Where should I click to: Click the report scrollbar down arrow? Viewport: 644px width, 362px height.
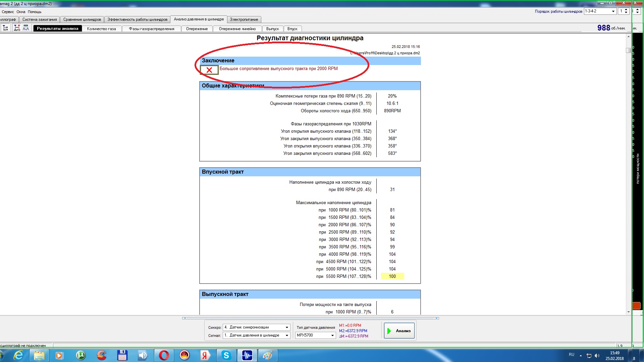[x=628, y=312]
